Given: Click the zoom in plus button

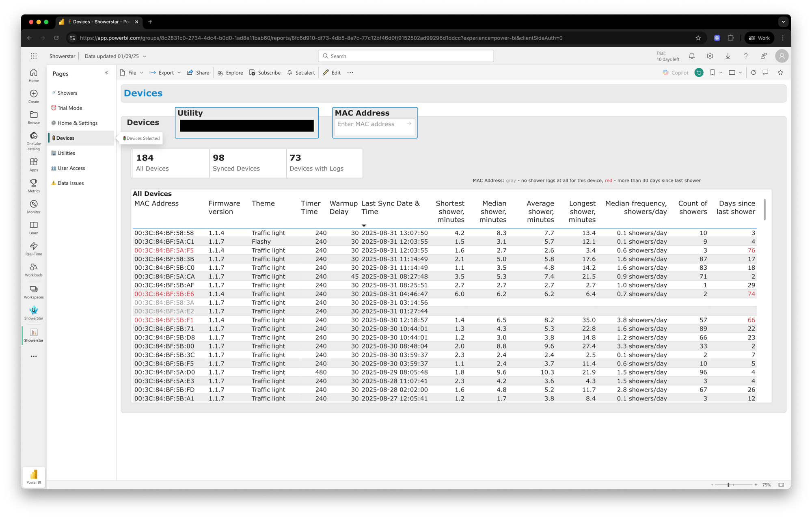Looking at the screenshot, I should click(x=756, y=485).
